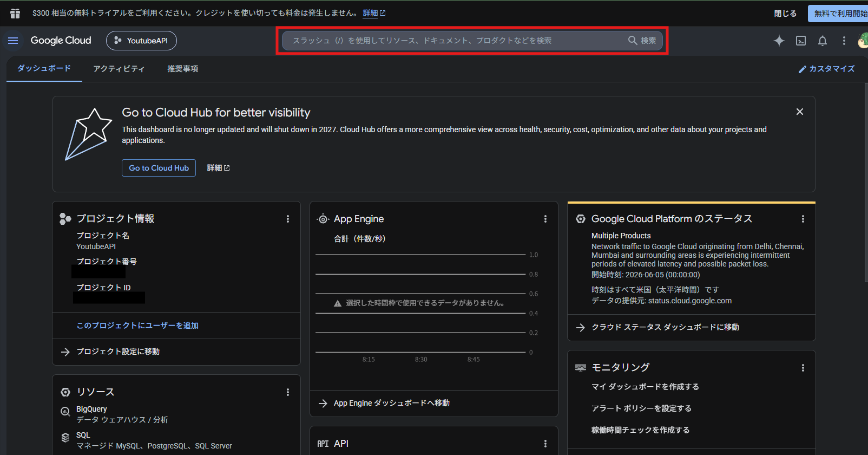Click このプロジェクトにユーザーを追加 link
868x455 pixels.
coord(137,326)
